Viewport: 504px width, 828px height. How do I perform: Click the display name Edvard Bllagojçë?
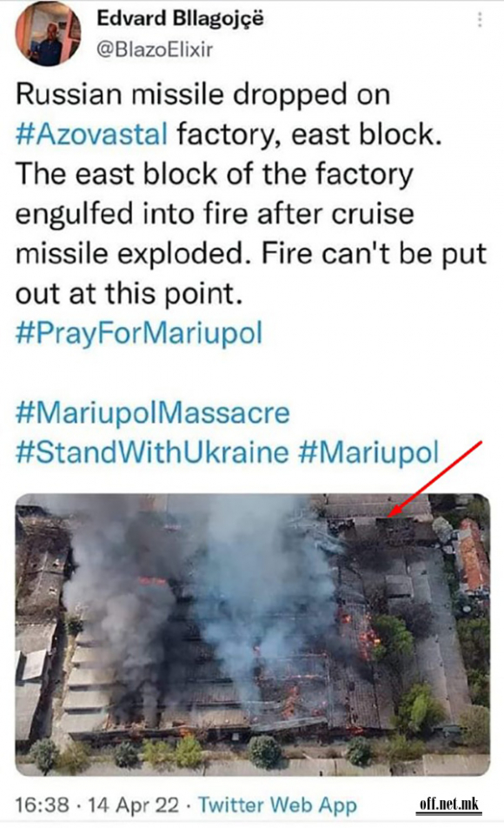tap(180, 18)
